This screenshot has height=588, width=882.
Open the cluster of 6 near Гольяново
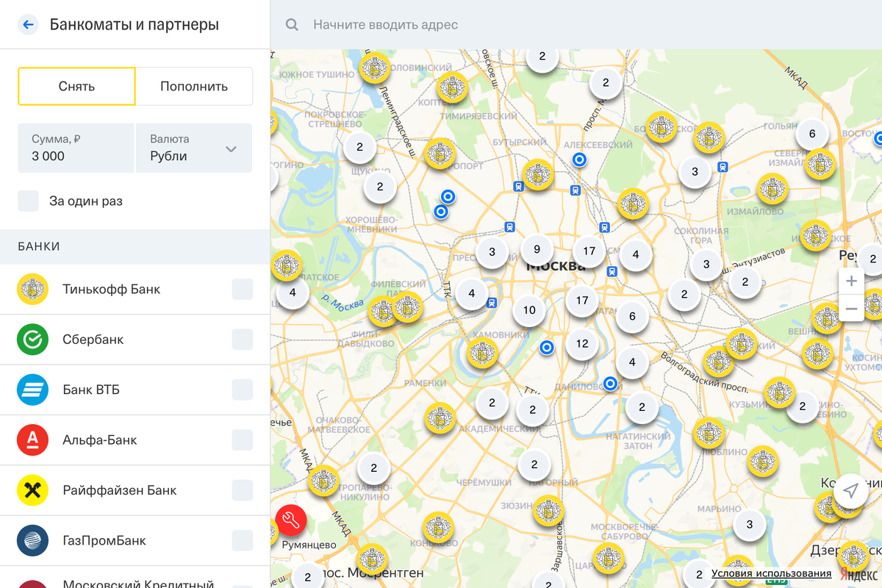(812, 134)
